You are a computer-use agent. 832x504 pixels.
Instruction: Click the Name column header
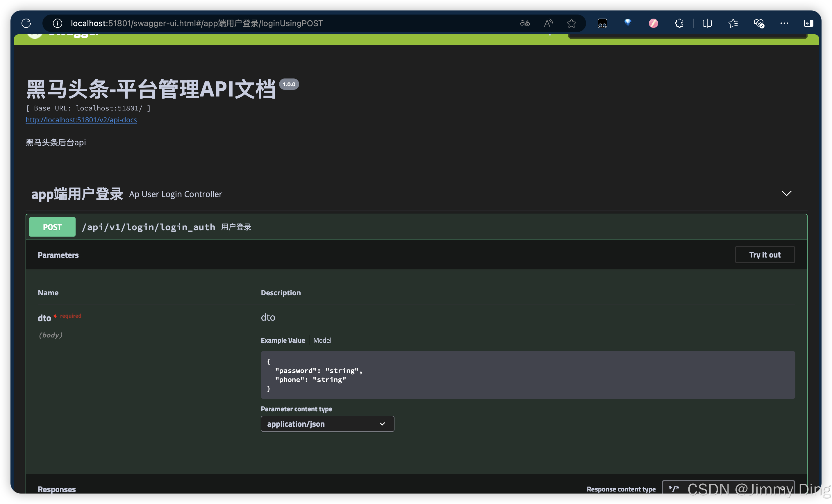click(48, 293)
